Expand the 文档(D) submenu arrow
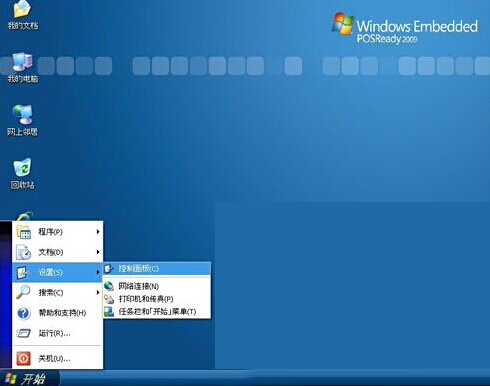Screen dimensions: 490x386 point(98,252)
